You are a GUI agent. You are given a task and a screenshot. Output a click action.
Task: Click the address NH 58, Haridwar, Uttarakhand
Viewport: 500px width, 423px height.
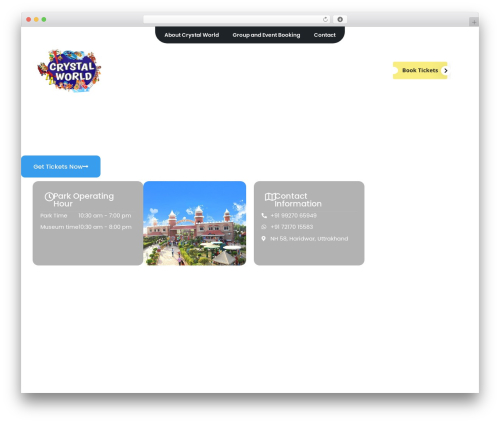coord(309,239)
